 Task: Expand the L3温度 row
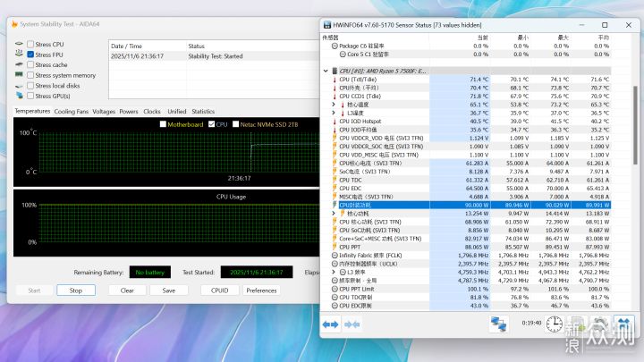[334, 113]
